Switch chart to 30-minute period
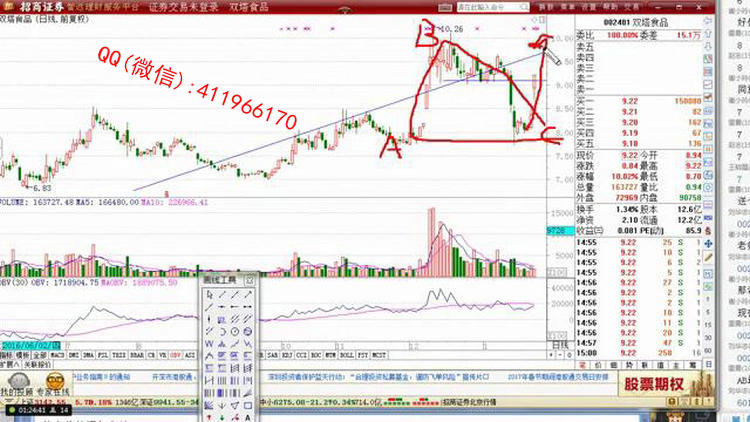The image size is (750, 422). pos(708,338)
